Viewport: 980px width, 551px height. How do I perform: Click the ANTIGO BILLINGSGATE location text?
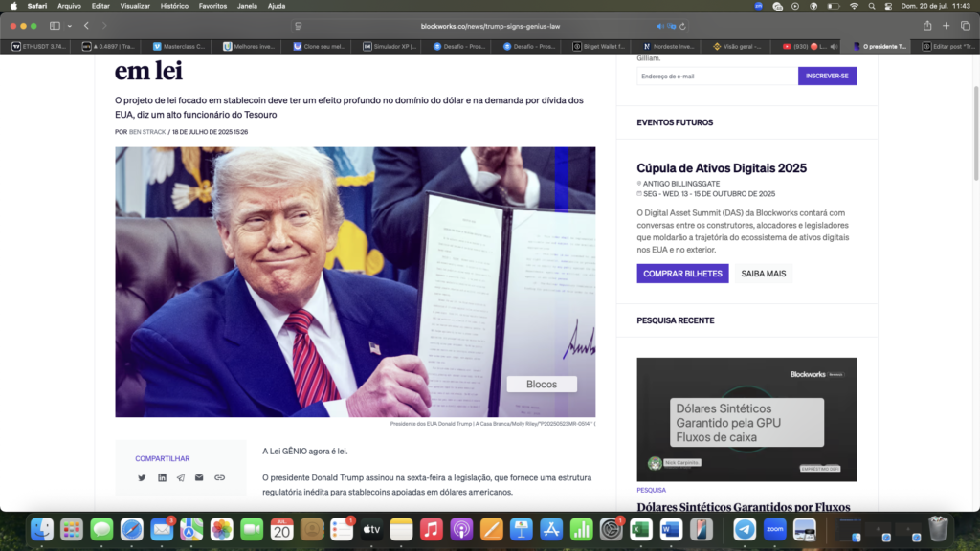pyautogui.click(x=681, y=184)
